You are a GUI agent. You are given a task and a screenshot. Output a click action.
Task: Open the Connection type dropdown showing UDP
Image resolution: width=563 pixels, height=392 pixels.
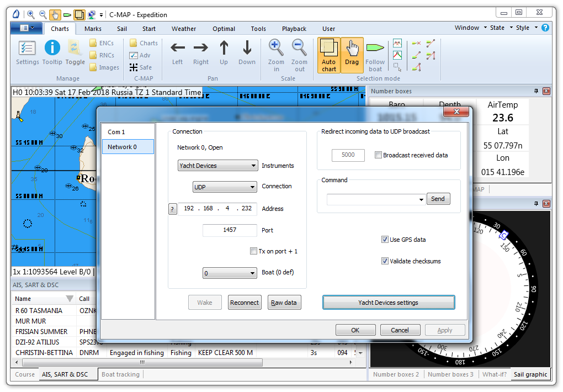pos(225,187)
